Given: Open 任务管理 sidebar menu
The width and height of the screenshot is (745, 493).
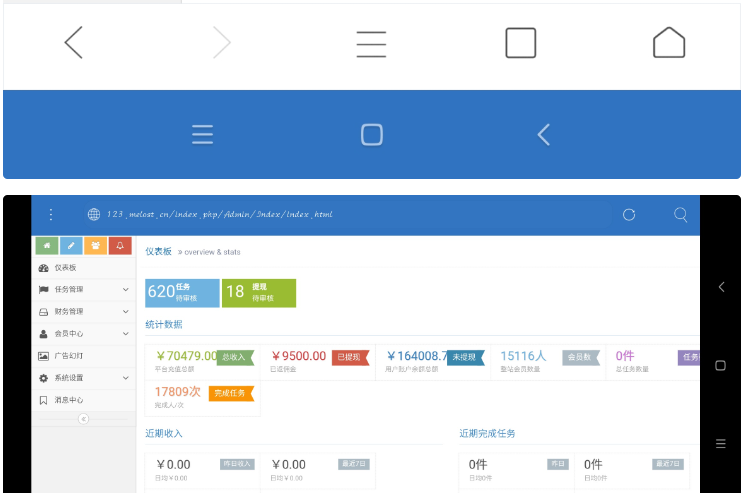Looking at the screenshot, I should coord(84,290).
